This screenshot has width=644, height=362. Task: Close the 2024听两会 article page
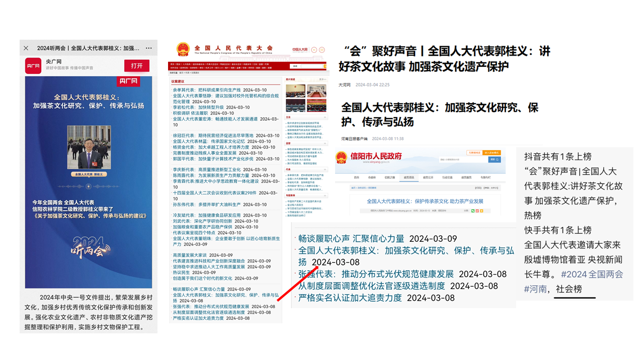[26, 48]
